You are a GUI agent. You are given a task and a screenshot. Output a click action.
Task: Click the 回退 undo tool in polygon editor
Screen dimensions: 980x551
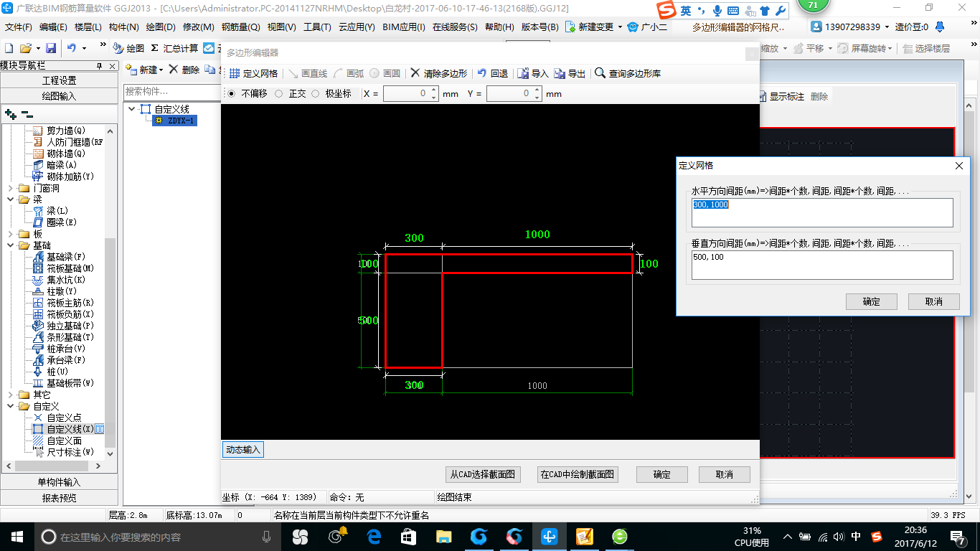pos(493,73)
